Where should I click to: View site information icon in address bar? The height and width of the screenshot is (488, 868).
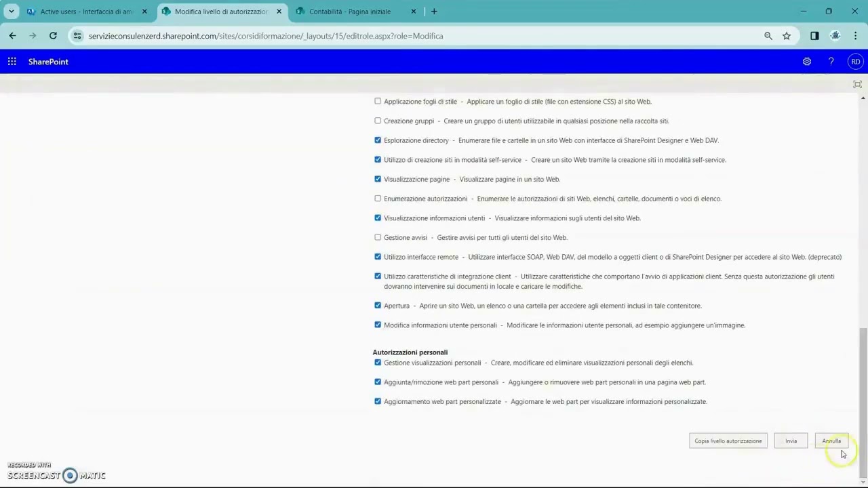point(77,36)
